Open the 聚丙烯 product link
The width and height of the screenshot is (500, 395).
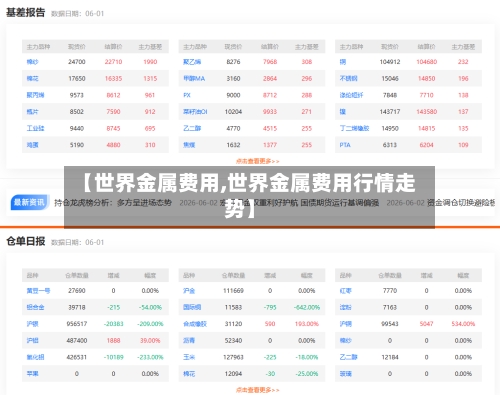pos(35,95)
